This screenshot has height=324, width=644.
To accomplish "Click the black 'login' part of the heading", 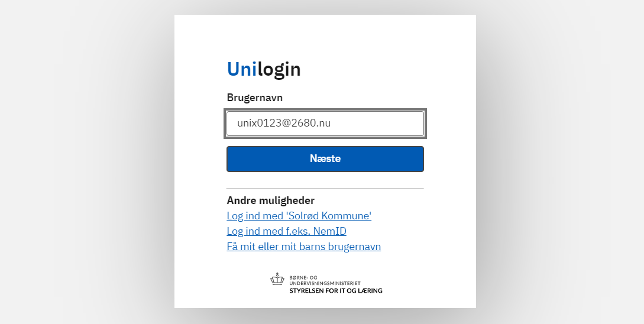I will (279, 69).
